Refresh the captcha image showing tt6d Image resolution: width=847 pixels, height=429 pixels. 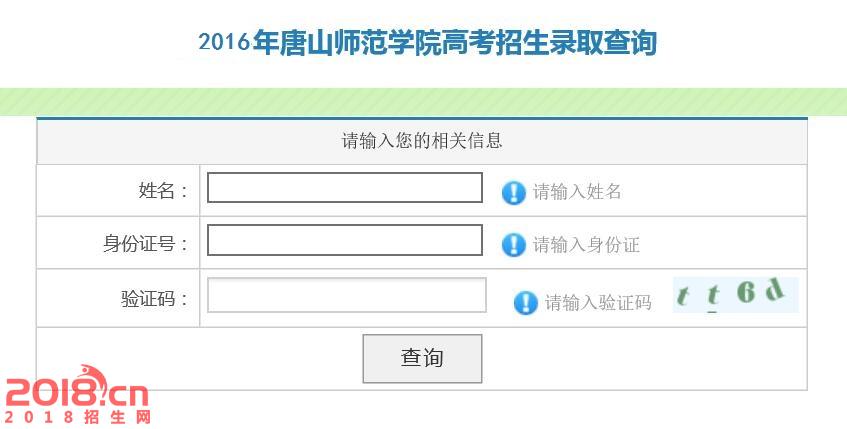pos(735,295)
